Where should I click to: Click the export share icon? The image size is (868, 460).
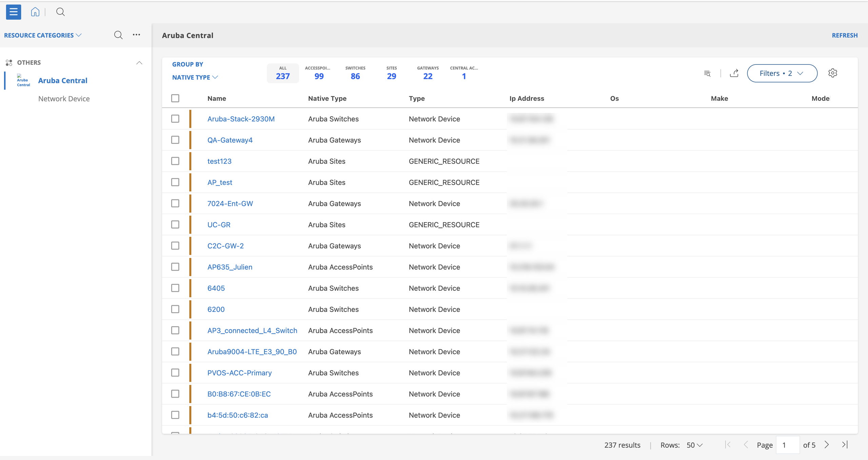734,73
